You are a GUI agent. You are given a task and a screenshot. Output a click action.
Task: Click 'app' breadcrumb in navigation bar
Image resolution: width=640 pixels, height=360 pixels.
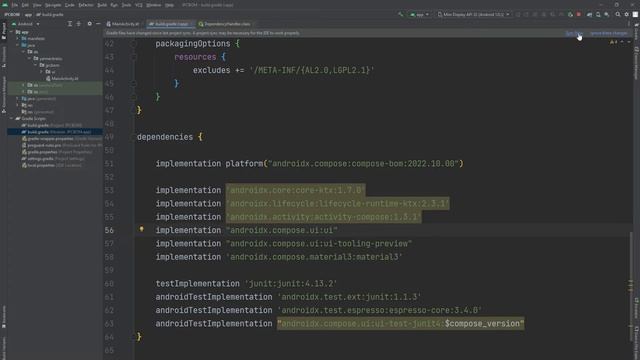(x=28, y=14)
